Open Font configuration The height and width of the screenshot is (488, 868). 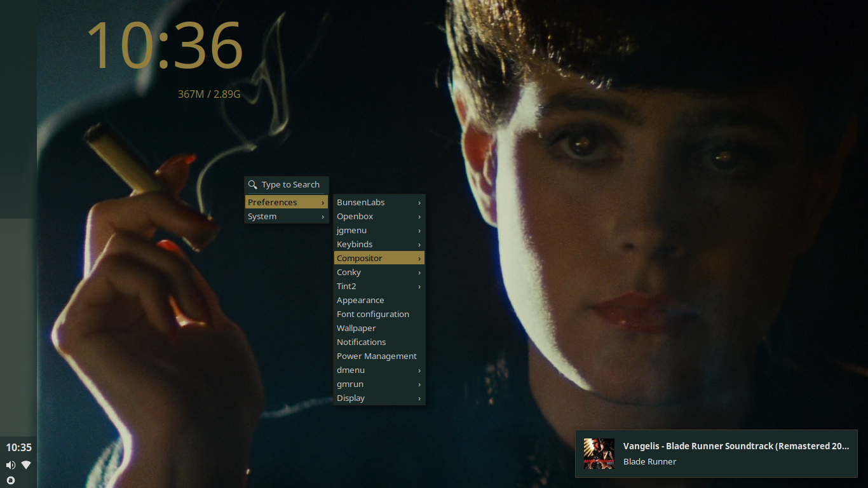click(x=379, y=314)
